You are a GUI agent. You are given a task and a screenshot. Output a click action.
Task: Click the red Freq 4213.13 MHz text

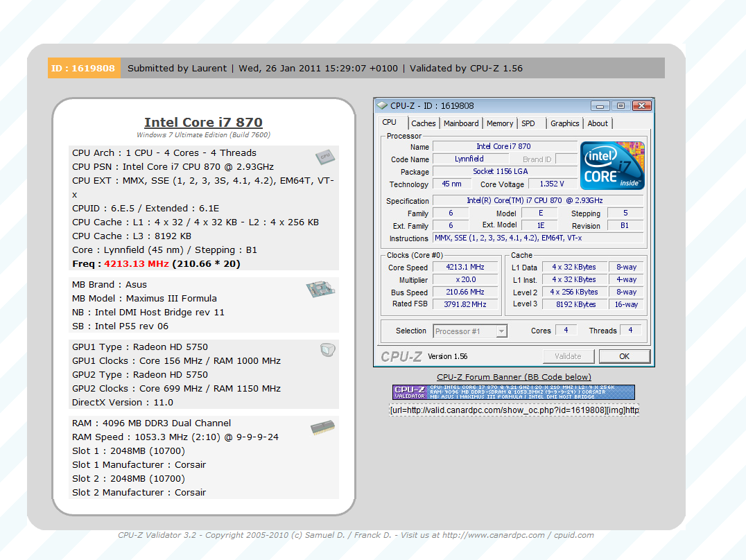pyautogui.click(x=137, y=263)
